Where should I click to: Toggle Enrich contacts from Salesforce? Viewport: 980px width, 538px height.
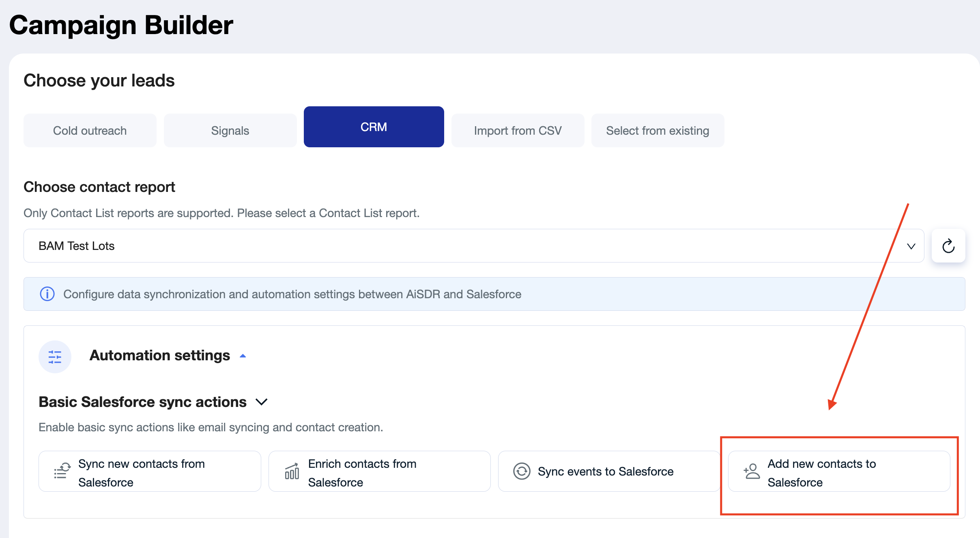pyautogui.click(x=379, y=471)
